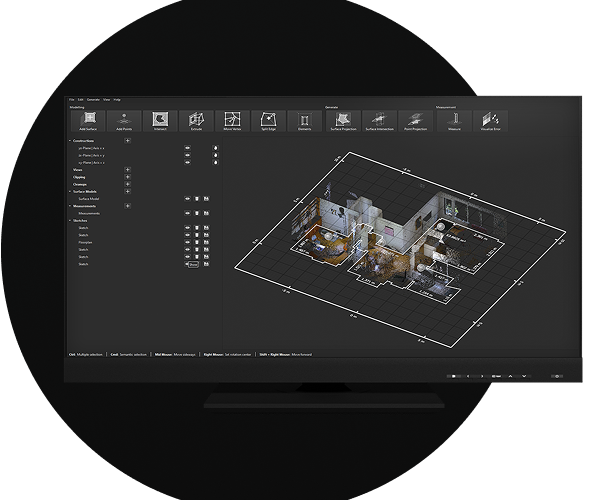Viewport: 615px width, 500px height.
Task: Click the Visualize Error tool
Action: pyautogui.click(x=490, y=121)
